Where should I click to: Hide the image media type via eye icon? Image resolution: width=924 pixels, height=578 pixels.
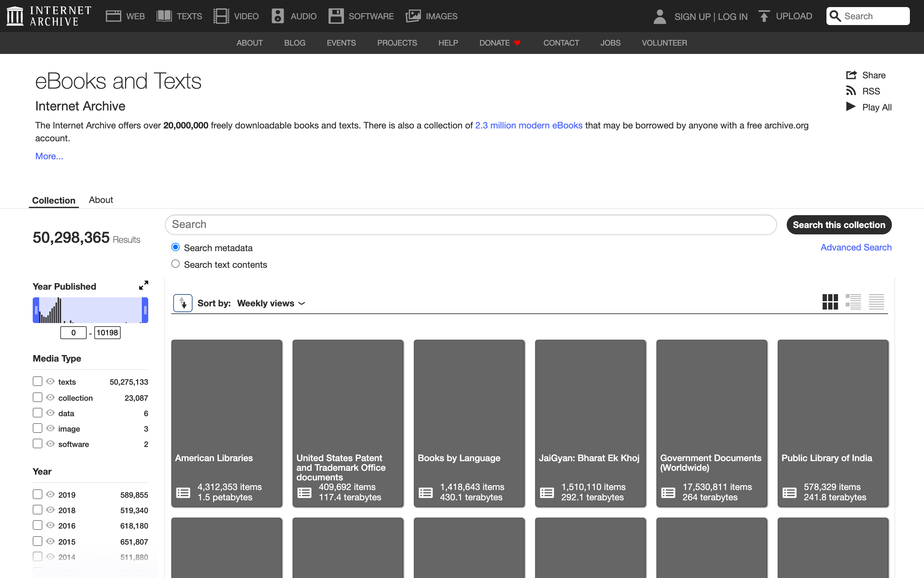[50, 428]
